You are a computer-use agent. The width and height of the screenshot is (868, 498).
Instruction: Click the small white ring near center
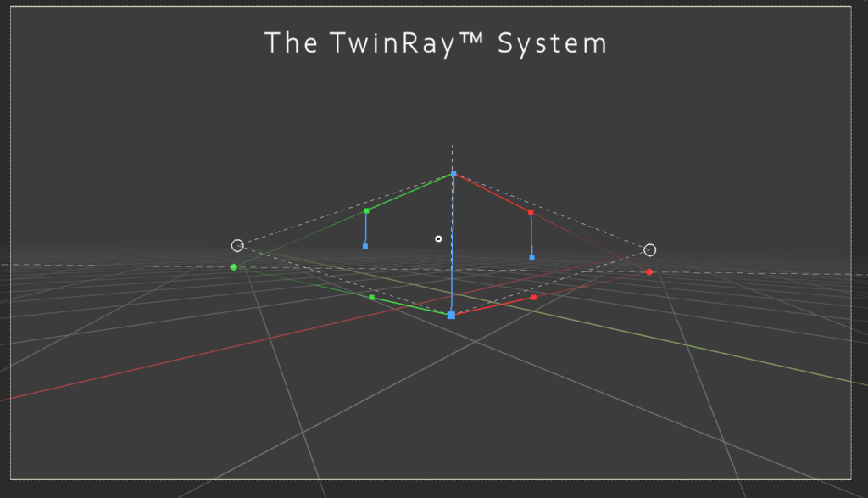tap(438, 238)
